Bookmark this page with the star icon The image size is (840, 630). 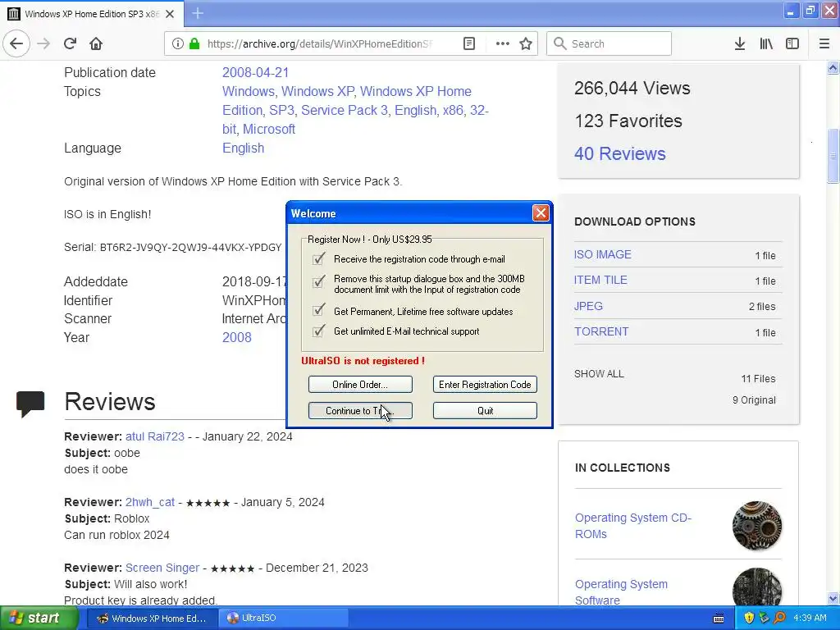click(x=526, y=43)
